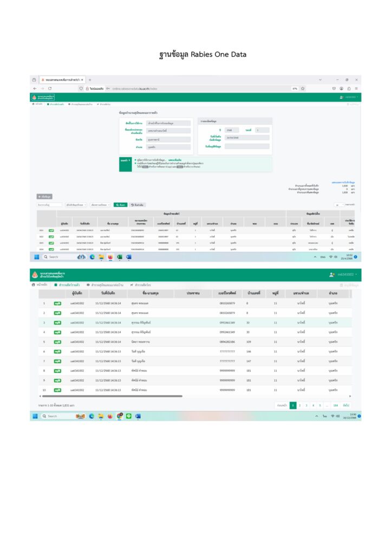Click the table's horizontal scrollbar thumb
This screenshot has width=392, height=555.
point(112,396)
